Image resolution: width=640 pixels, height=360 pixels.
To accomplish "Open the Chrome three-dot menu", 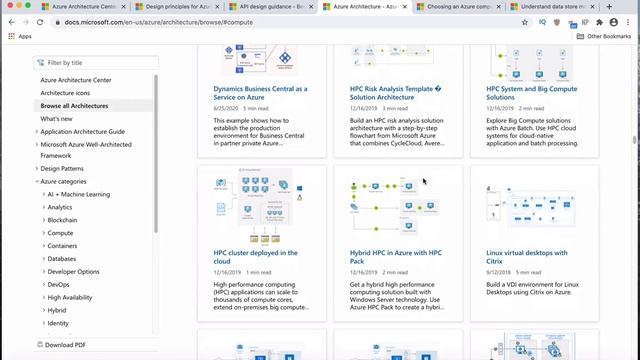I will click(628, 22).
